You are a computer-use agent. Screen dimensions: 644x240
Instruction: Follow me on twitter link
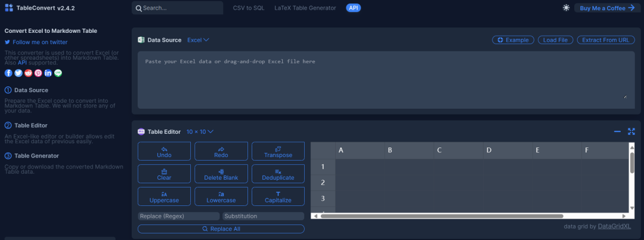pyautogui.click(x=36, y=42)
